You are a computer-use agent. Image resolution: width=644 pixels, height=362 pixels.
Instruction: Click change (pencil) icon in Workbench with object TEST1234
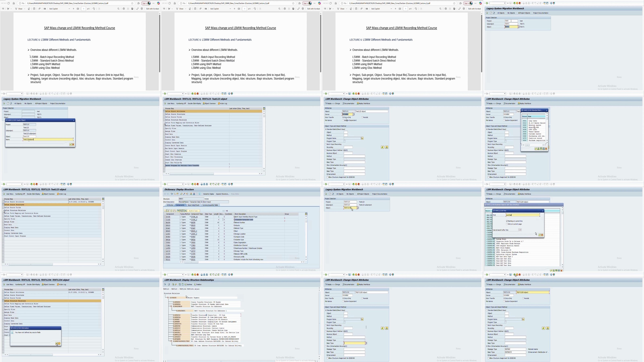coord(333,194)
